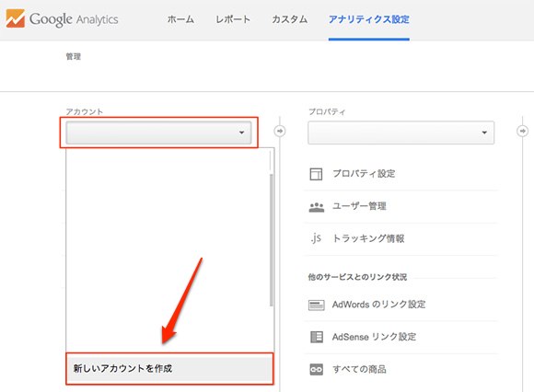The width and height of the screenshot is (534, 392).
Task: Select the アナリティクス設定 tab
Action: [369, 19]
